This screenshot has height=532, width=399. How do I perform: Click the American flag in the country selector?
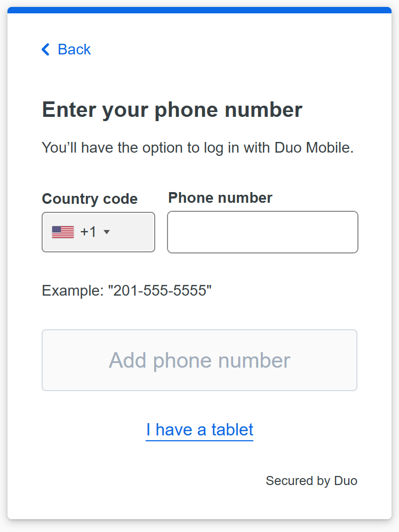[x=62, y=232]
